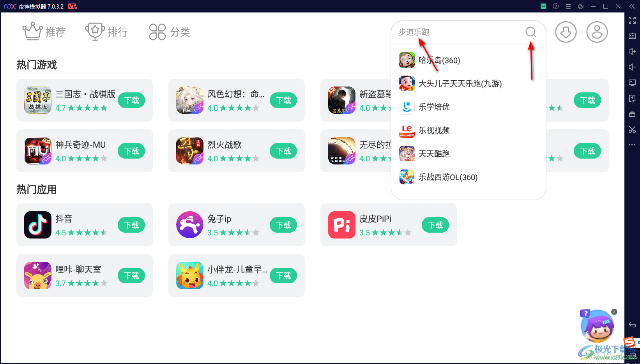Click the floating Nox mascot assistant
This screenshot has height=364, width=640.
point(597,326)
